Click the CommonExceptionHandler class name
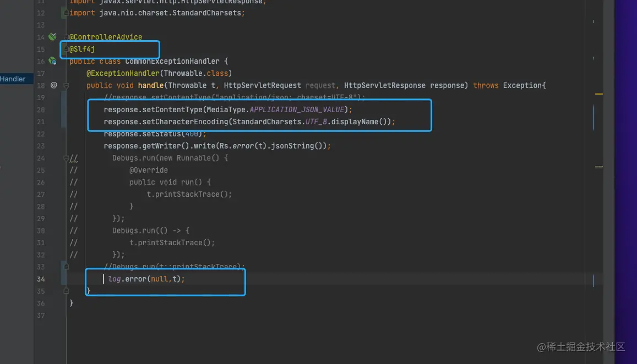This screenshot has height=364, width=637. [172, 61]
